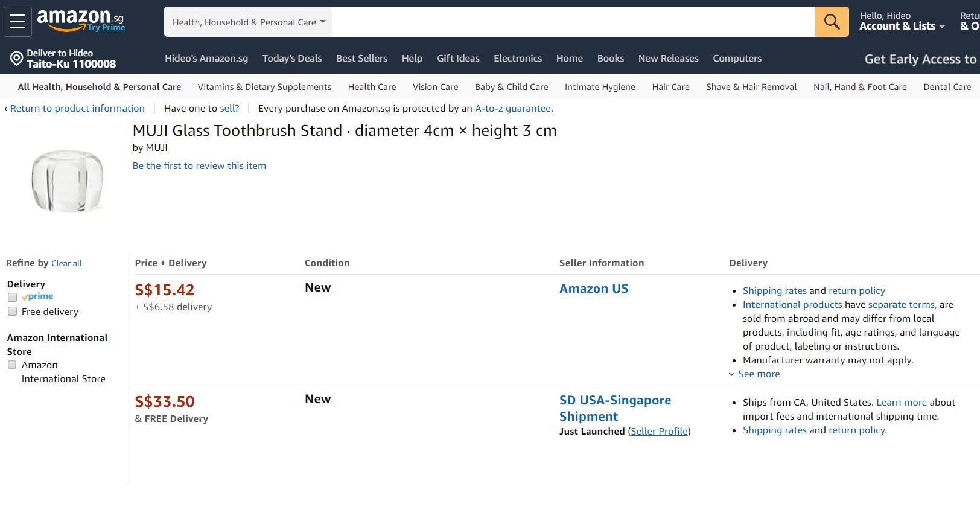
Task: Click Be the first to review this item
Action: click(200, 166)
